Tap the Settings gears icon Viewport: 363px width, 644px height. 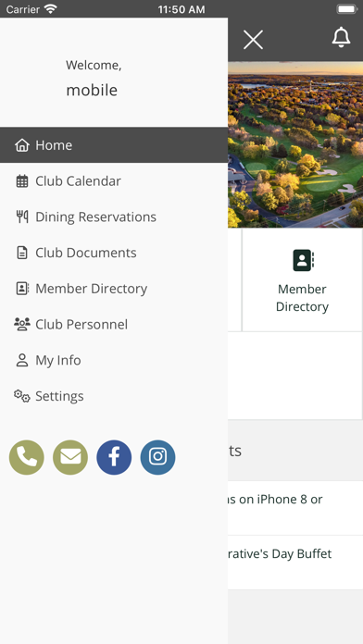(x=22, y=396)
